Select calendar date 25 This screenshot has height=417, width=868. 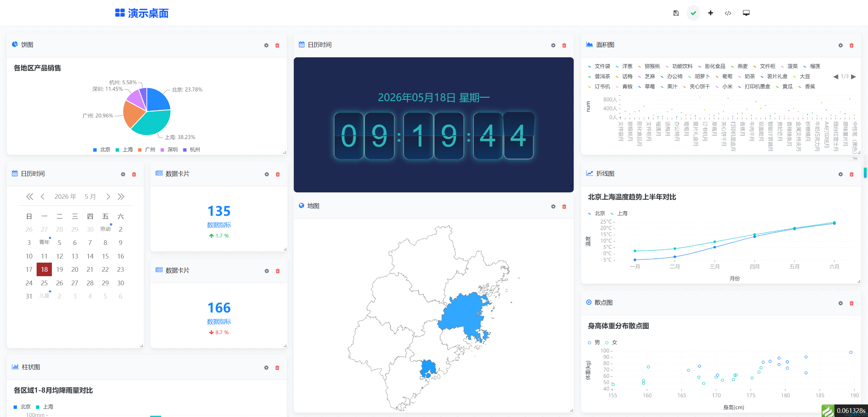click(44, 283)
